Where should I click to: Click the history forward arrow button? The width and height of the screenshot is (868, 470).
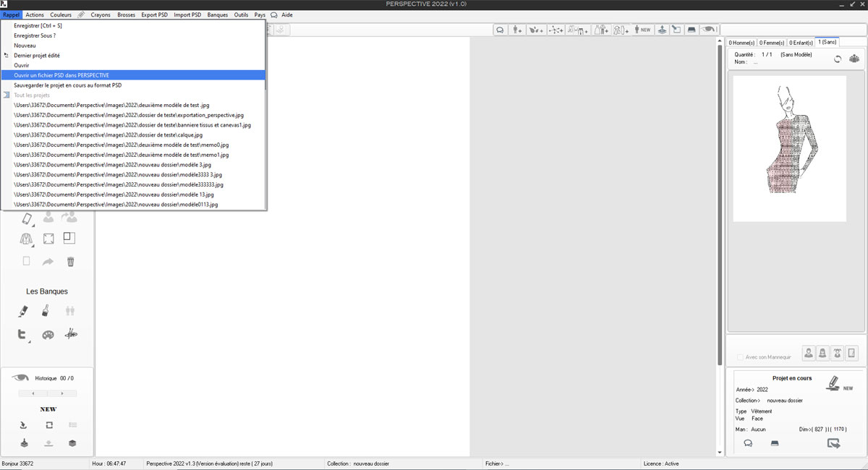62,393
